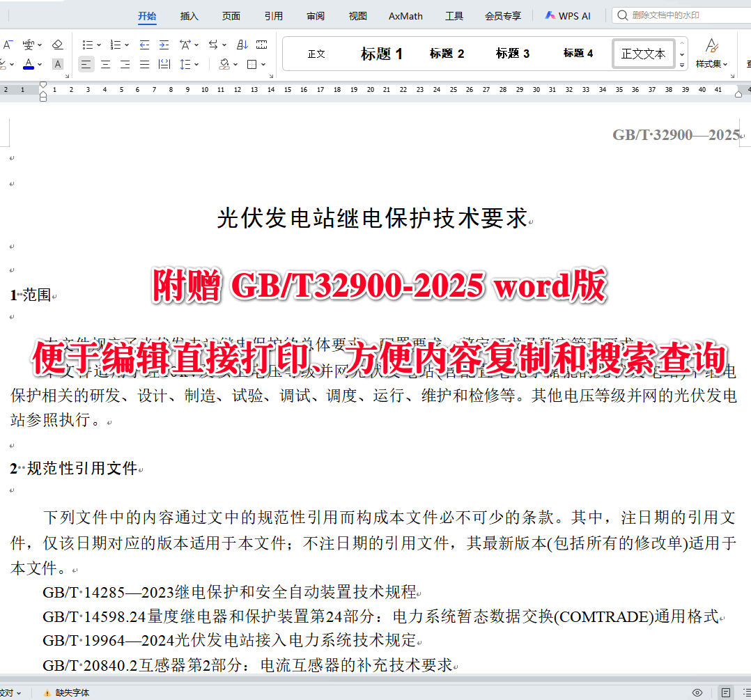751x700 pixels.
Task: Open the 审阅 review tab
Action: (x=315, y=15)
